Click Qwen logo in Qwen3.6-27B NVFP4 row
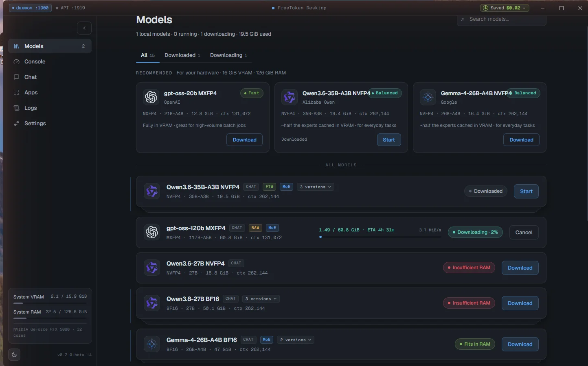588x366 pixels. [x=152, y=268]
